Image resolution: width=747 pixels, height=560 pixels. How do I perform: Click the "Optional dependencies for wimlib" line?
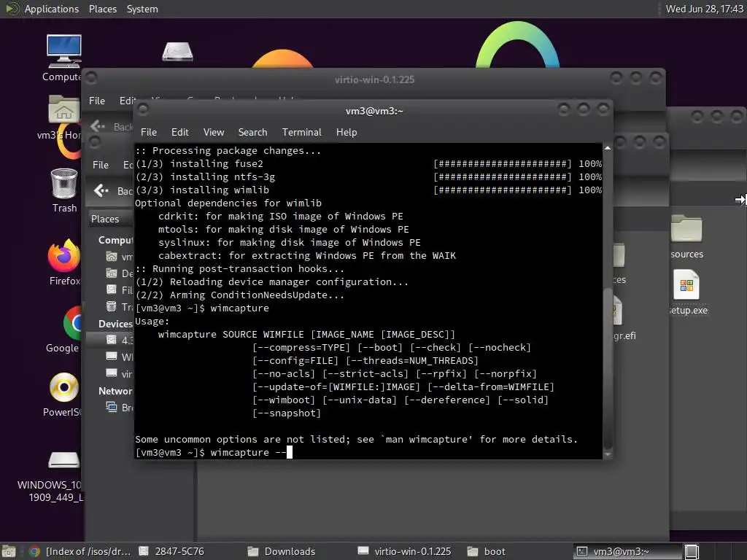click(228, 203)
